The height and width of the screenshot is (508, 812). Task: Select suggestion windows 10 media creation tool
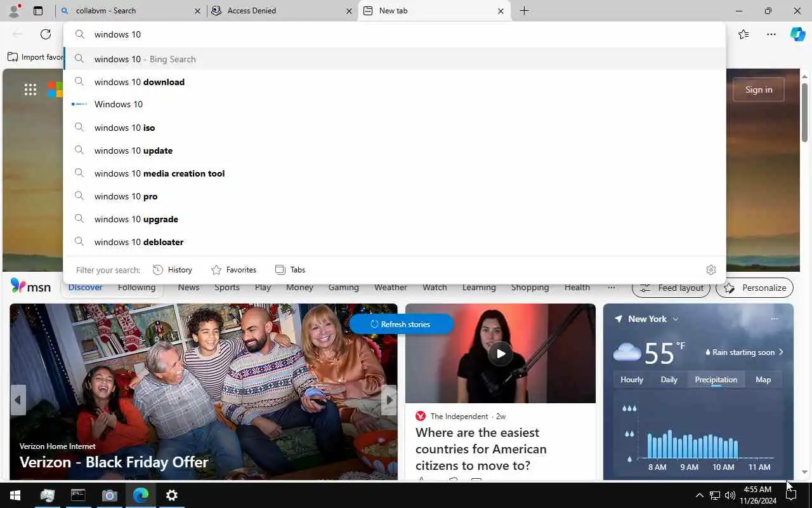[395, 173]
